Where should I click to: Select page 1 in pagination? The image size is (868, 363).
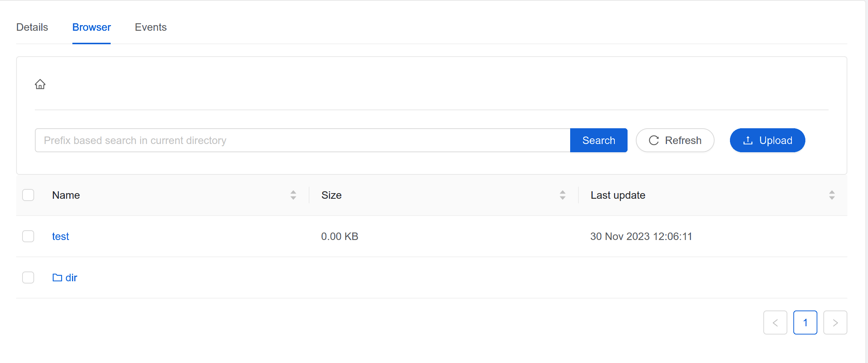point(805,322)
